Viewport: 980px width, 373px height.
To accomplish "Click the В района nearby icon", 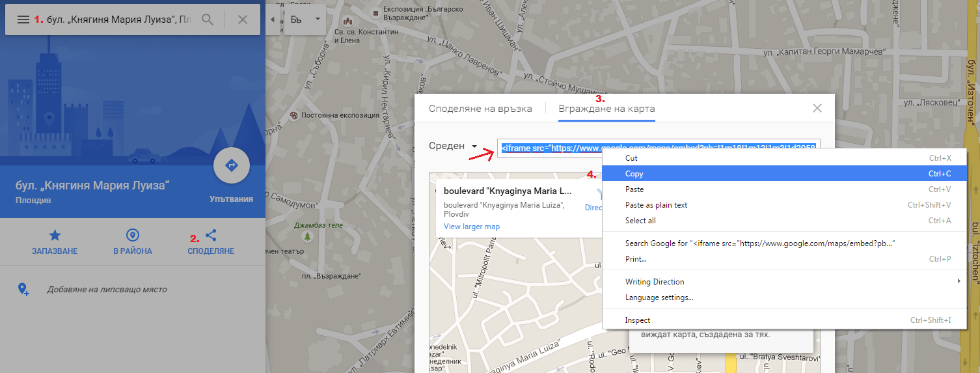I will click(133, 242).
